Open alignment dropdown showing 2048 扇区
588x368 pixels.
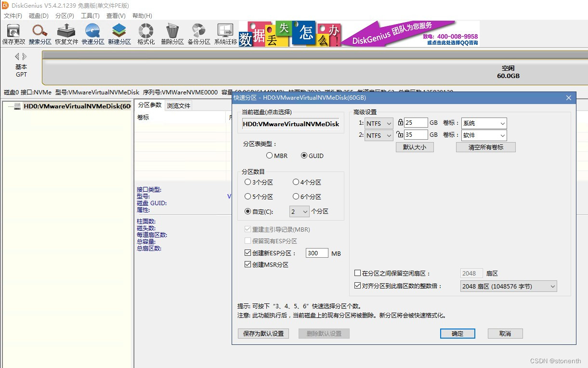tap(508, 286)
